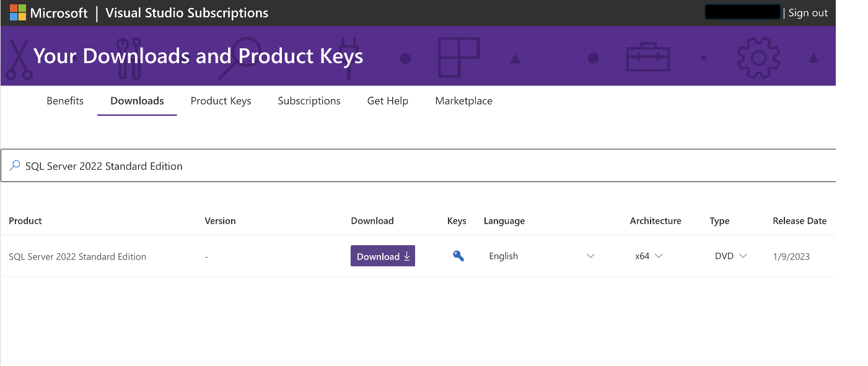Click the Language column header
The image size is (868, 366).
(x=504, y=220)
